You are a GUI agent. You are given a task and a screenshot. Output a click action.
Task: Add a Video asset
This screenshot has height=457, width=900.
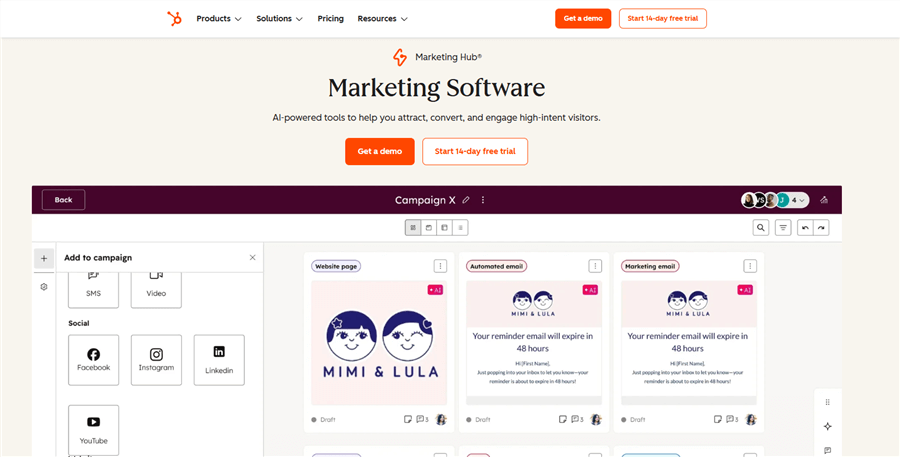[x=156, y=290]
